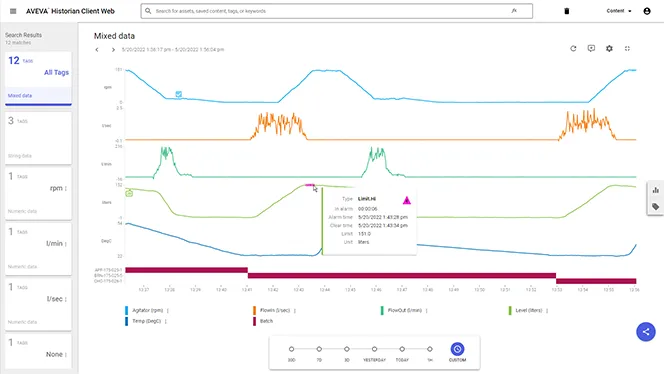The image size is (664, 374).
Task: Select the 12 Tags Mixed data card
Action: [38, 78]
